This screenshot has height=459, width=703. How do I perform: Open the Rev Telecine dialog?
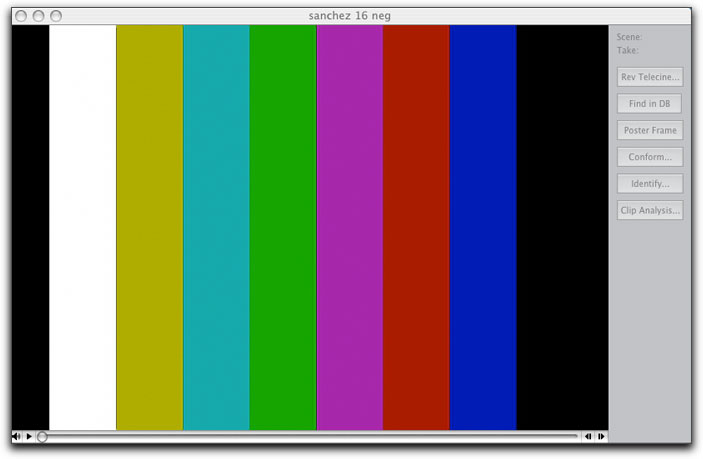650,77
